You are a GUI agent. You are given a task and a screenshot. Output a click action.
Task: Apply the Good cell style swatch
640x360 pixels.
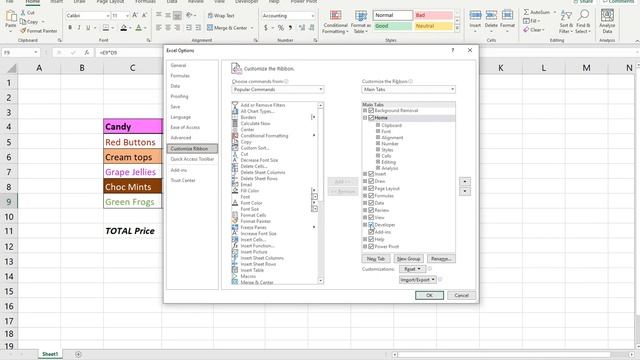tap(392, 26)
